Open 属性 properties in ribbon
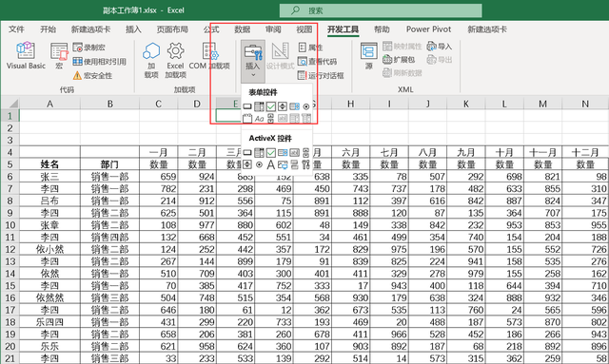Image resolution: width=609 pixels, height=364 pixels. [311, 48]
